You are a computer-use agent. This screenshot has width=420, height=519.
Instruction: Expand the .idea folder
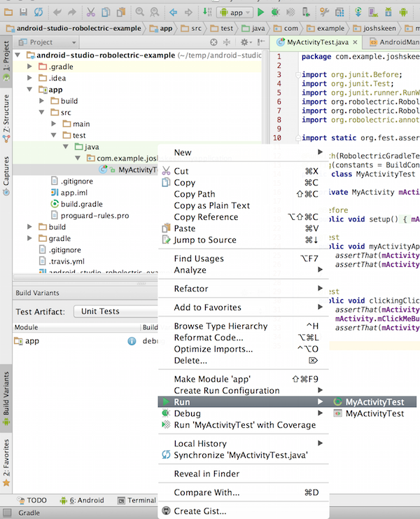(x=29, y=78)
